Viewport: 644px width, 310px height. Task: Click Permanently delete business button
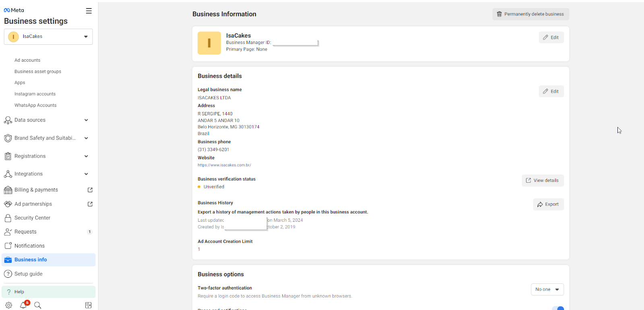tap(530, 14)
